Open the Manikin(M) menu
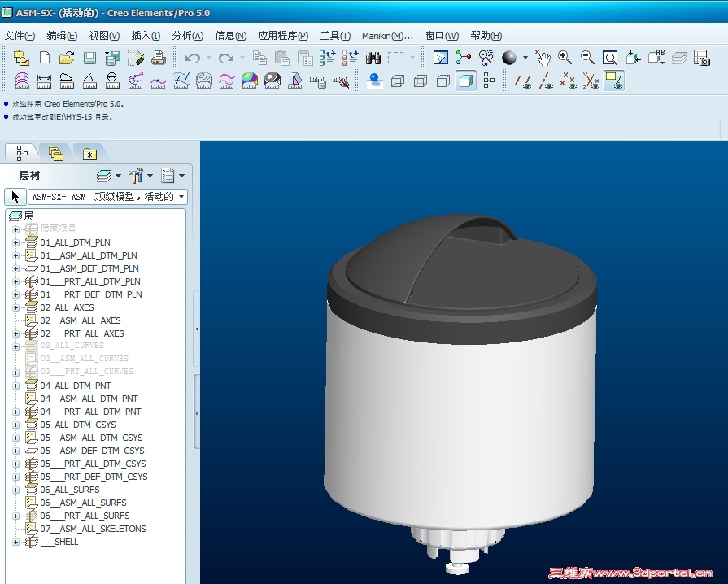Viewport: 728px width, 584px height. click(387, 36)
